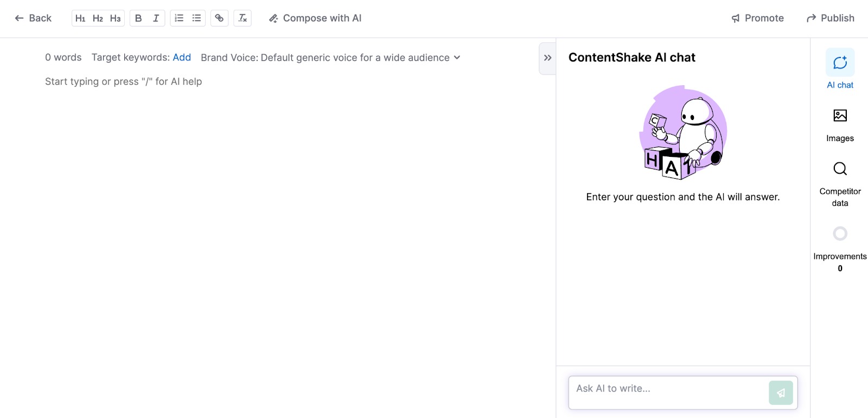Send the AI chat message
The height and width of the screenshot is (418, 868).
pos(781,393)
